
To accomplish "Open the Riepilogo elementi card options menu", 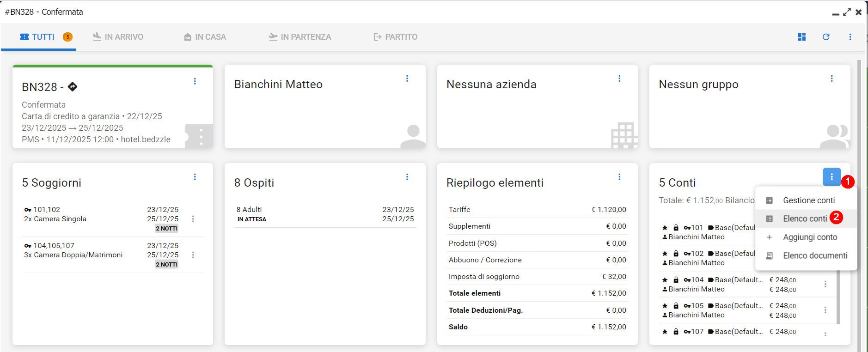I will (x=619, y=177).
